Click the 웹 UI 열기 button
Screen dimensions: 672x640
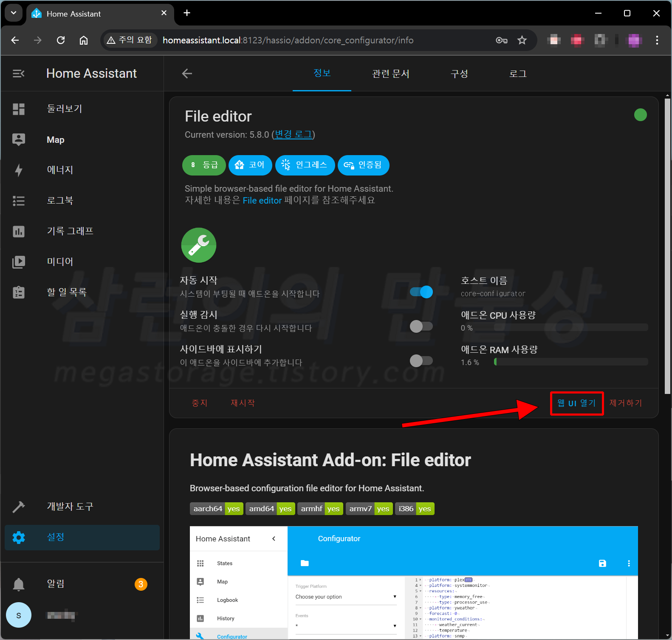pyautogui.click(x=576, y=403)
